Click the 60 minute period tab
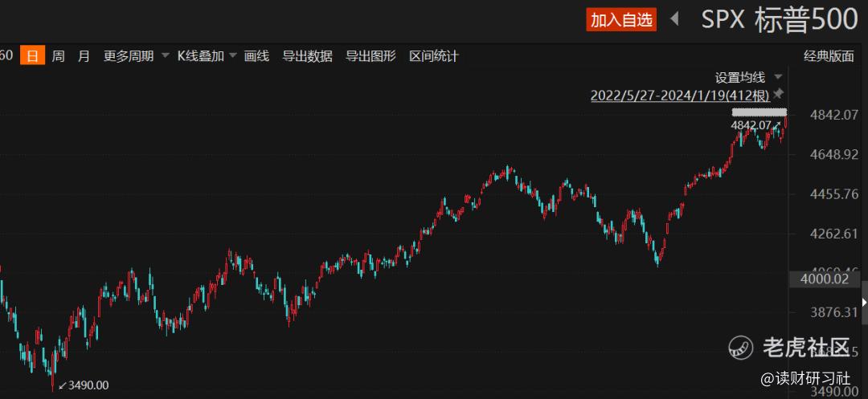Screen dimensions: 868x399 point(6,56)
